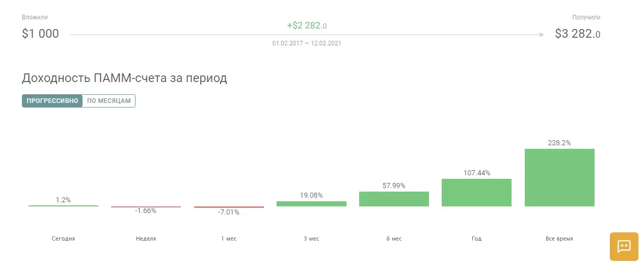Click the 19.08% three-month bar
644x265 pixels.
tap(311, 203)
